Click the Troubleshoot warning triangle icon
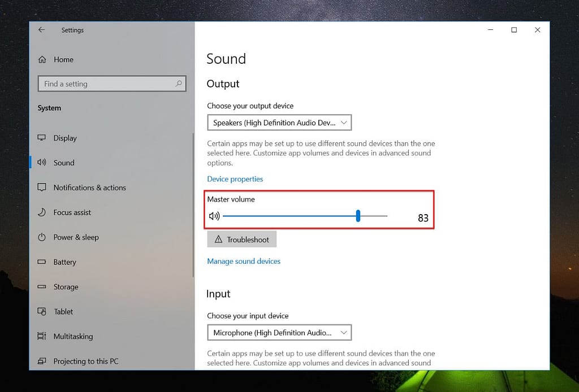The width and height of the screenshot is (579, 392). coord(219,239)
